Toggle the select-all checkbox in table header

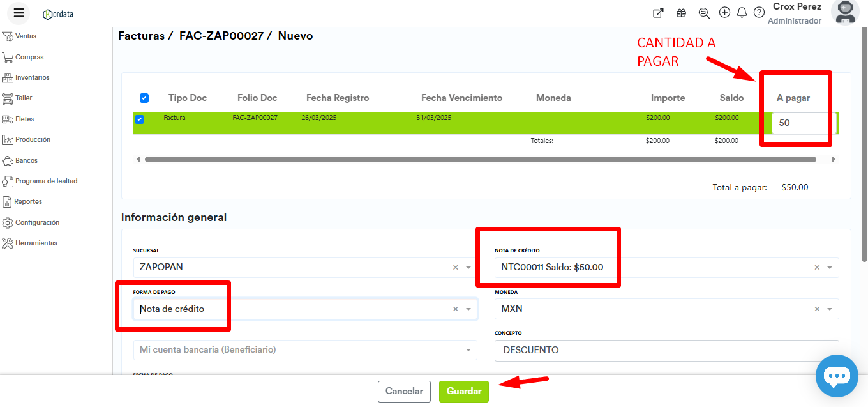click(144, 98)
